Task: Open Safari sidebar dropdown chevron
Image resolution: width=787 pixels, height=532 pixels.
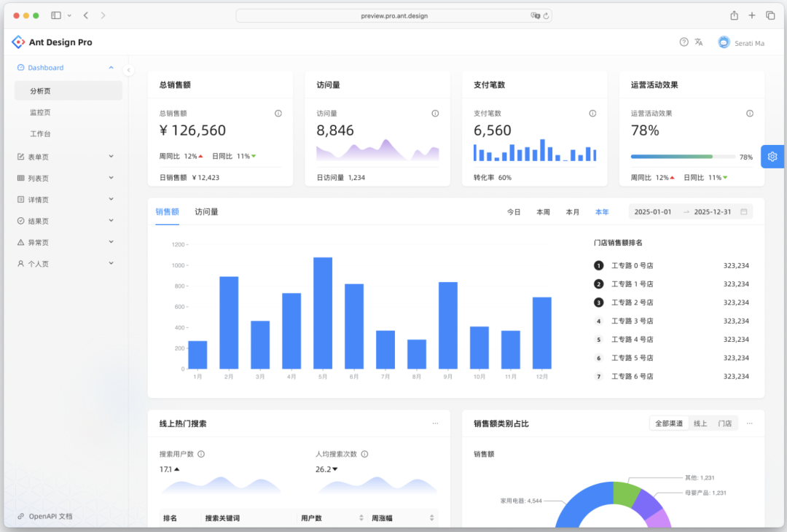Action: 69,16
